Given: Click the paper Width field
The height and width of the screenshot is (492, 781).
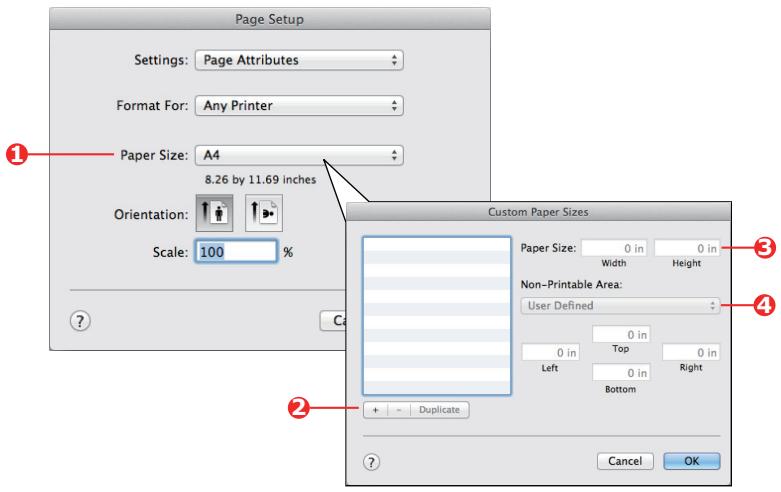Looking at the screenshot, I should point(614,248).
